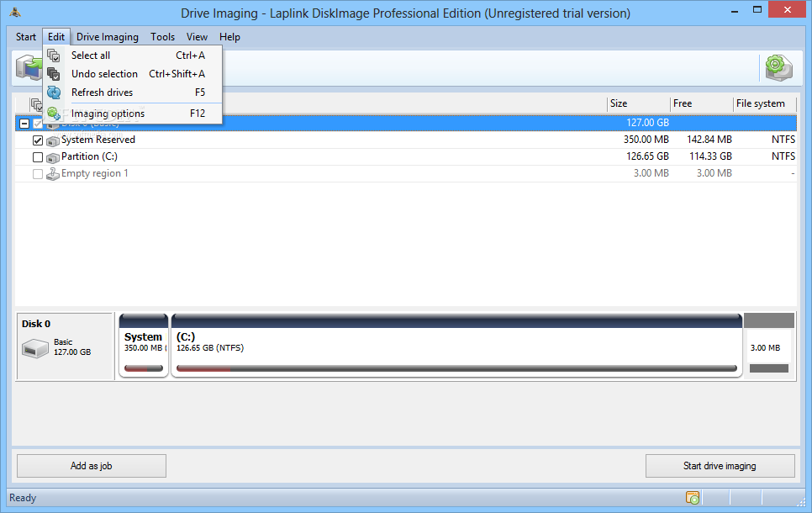This screenshot has height=513, width=812.
Task: Click the System Reserved partition drive icon
Action: tap(53, 140)
